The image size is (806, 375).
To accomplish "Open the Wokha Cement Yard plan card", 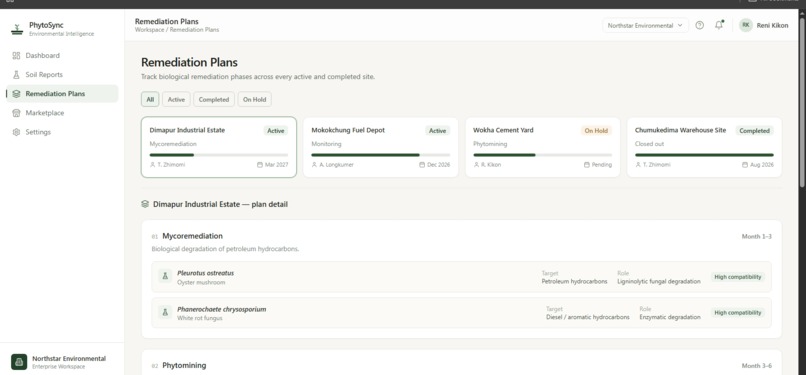I will (x=543, y=147).
